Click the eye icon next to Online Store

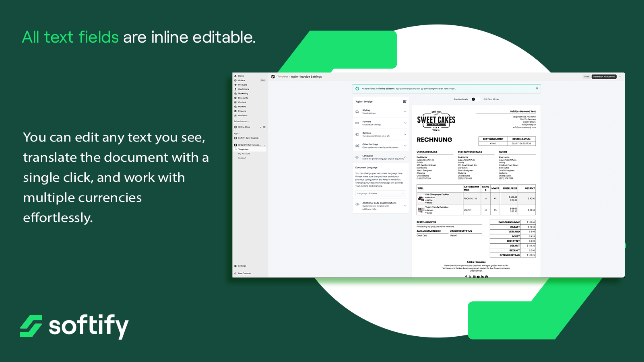[x=264, y=127]
